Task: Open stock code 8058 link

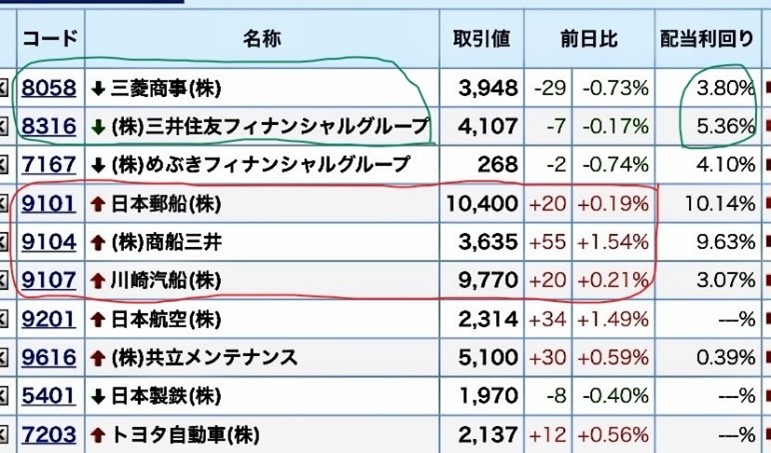Action: click(48, 88)
